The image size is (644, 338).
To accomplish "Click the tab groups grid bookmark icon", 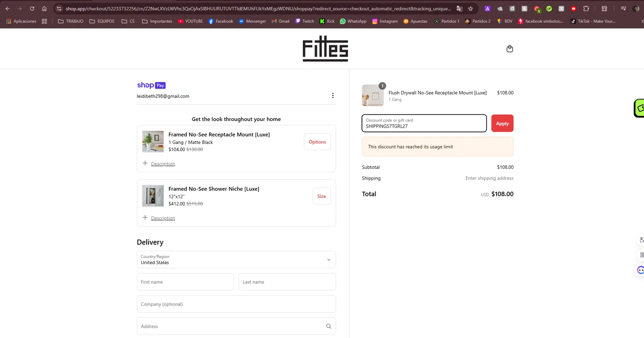I will click(x=44, y=21).
